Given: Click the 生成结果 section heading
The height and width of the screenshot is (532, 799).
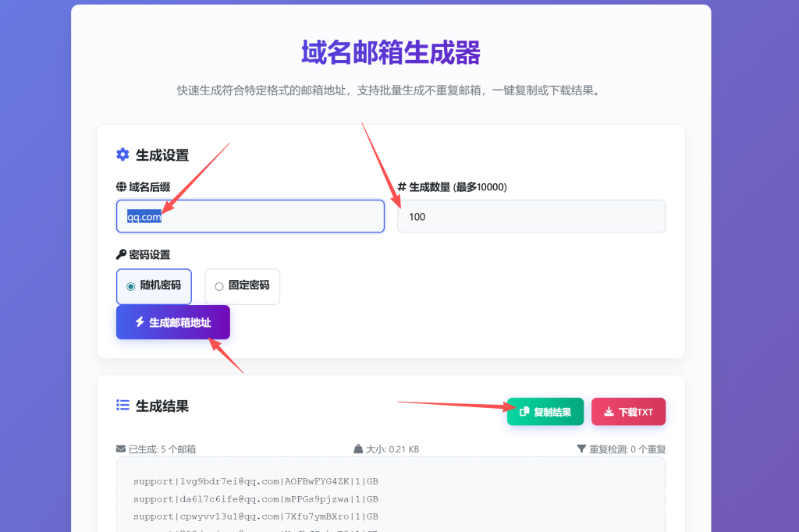Looking at the screenshot, I should click(x=162, y=406).
